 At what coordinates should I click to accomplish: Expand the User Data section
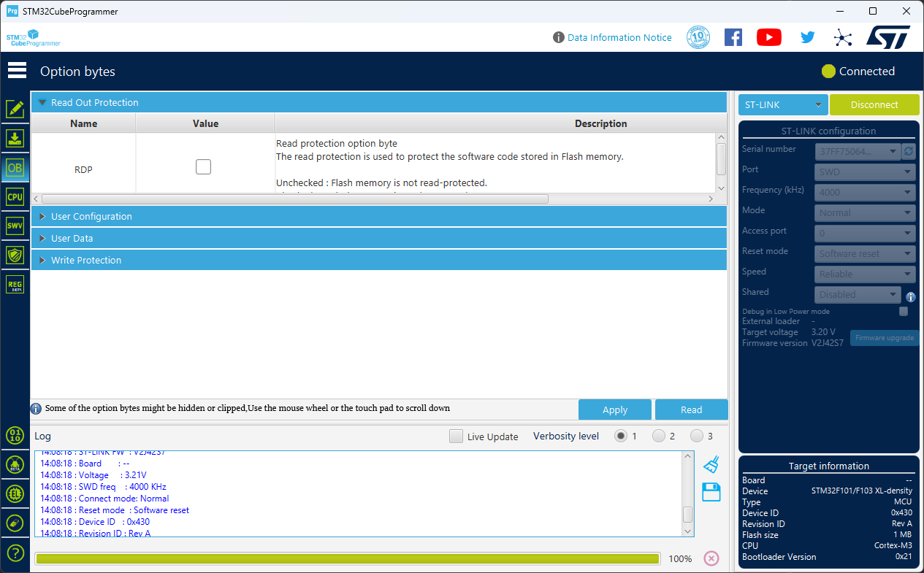[x=379, y=239]
